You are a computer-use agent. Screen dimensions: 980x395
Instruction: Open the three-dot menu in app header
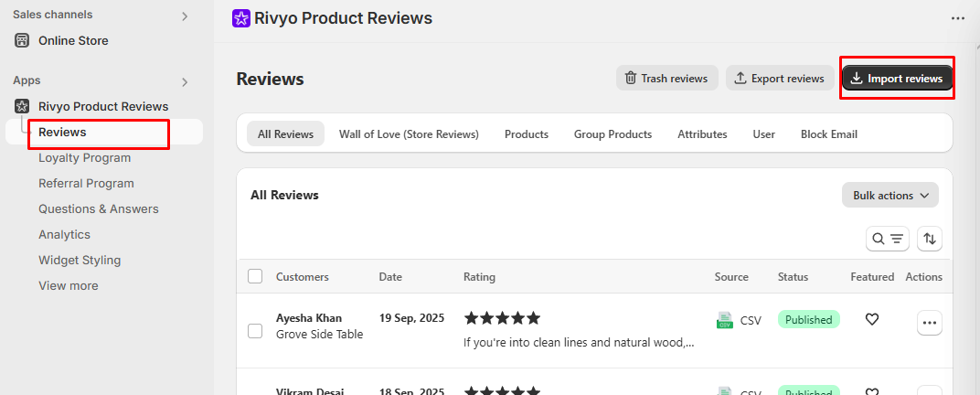tap(957, 18)
